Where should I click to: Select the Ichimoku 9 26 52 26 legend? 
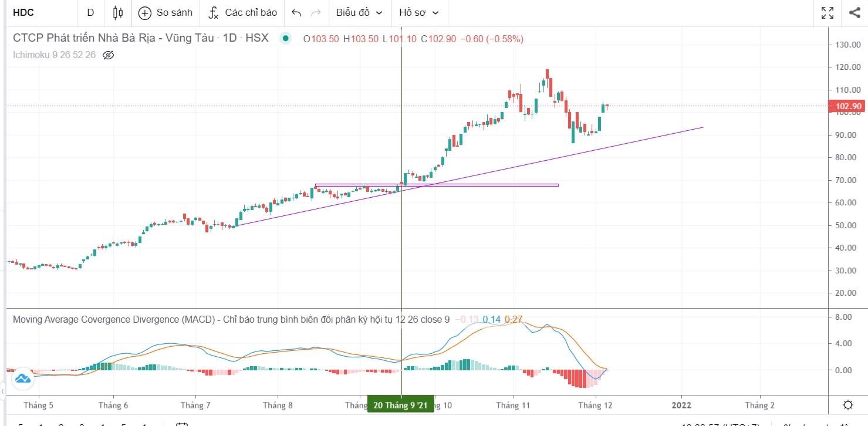click(54, 55)
